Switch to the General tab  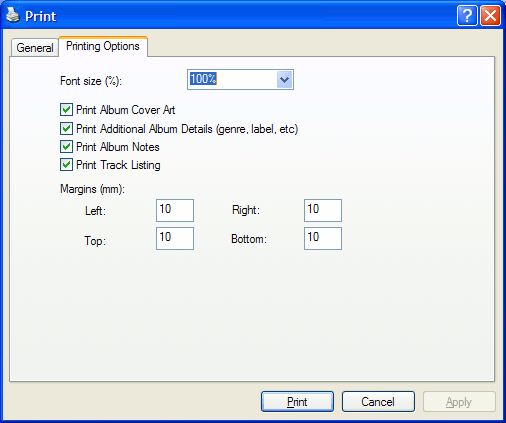coord(35,48)
